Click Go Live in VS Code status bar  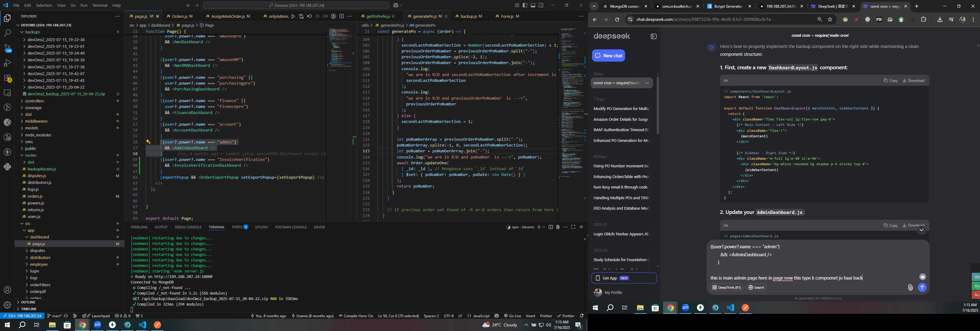pyautogui.click(x=512, y=316)
